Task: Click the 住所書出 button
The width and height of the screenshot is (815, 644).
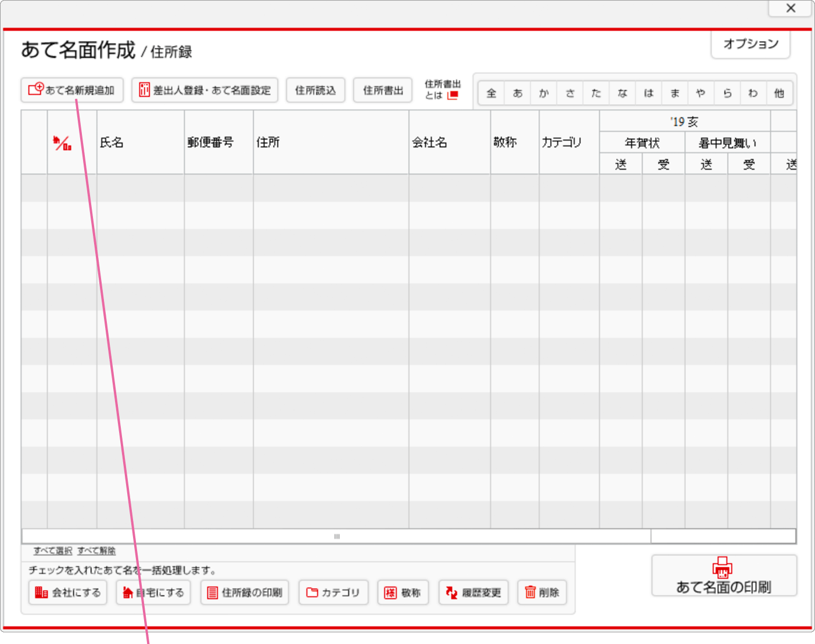Action: pos(383,90)
